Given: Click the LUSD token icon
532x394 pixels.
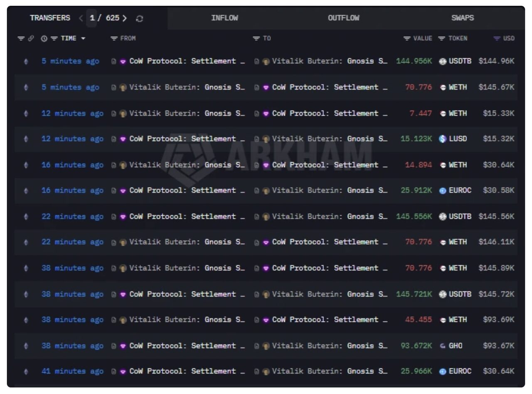Looking at the screenshot, I should pos(443,139).
